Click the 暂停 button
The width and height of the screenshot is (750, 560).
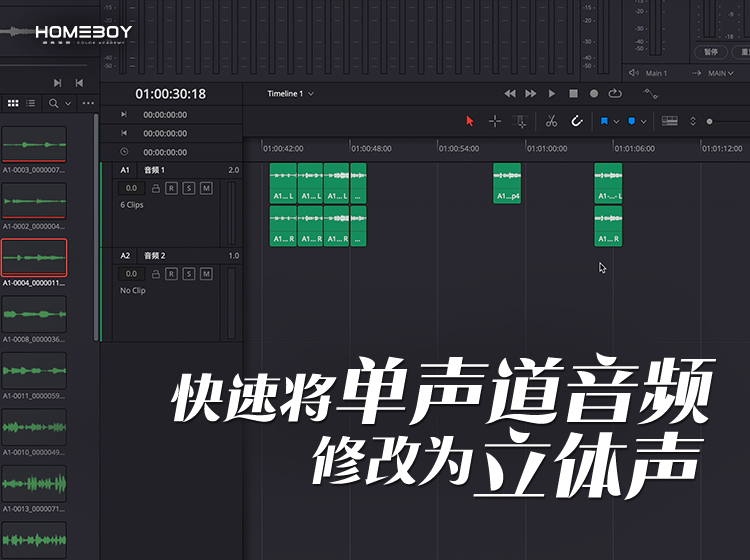711,51
